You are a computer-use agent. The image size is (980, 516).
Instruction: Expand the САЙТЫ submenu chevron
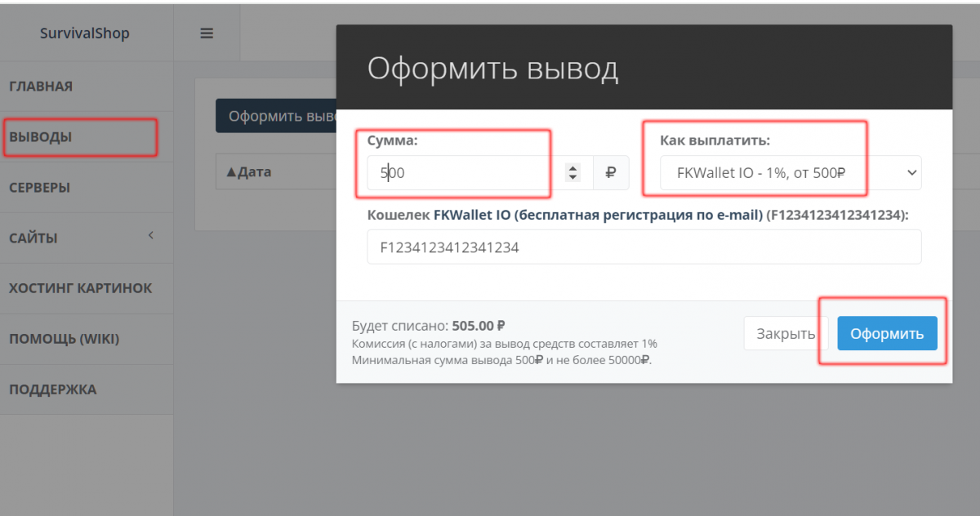coord(150,236)
